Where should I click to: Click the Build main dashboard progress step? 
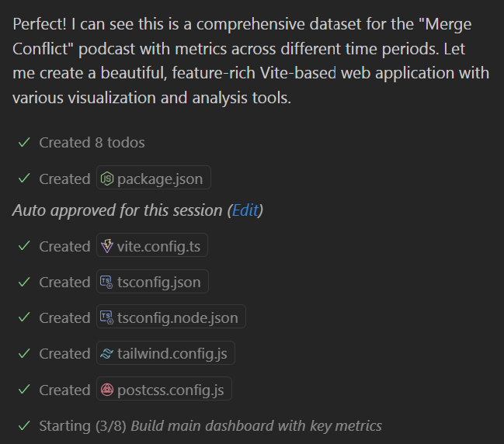click(255, 425)
